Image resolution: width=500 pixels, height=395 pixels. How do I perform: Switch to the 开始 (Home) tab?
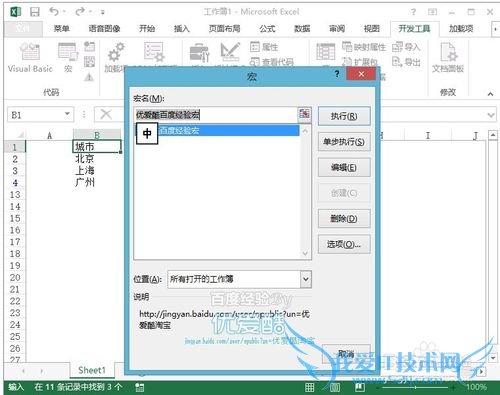click(x=147, y=29)
